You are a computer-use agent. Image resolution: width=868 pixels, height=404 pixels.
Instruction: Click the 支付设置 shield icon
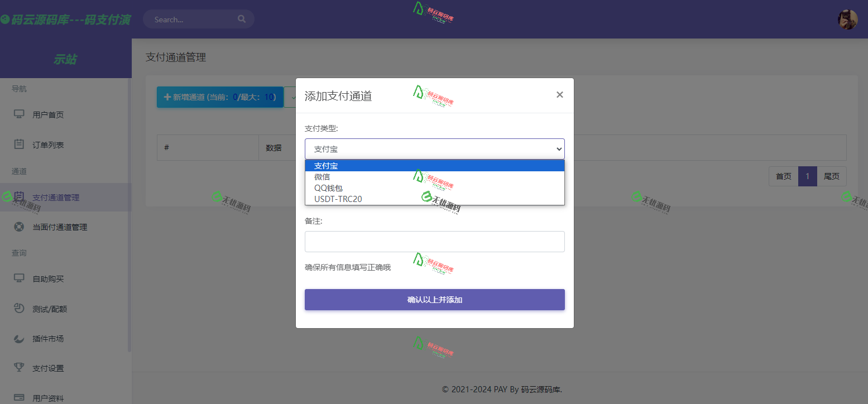18,368
